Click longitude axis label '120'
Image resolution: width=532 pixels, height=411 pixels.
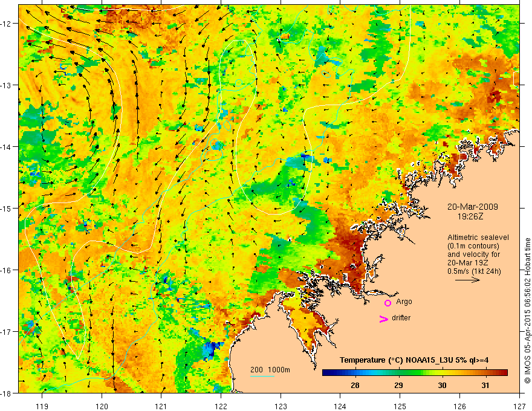[x=102, y=406]
